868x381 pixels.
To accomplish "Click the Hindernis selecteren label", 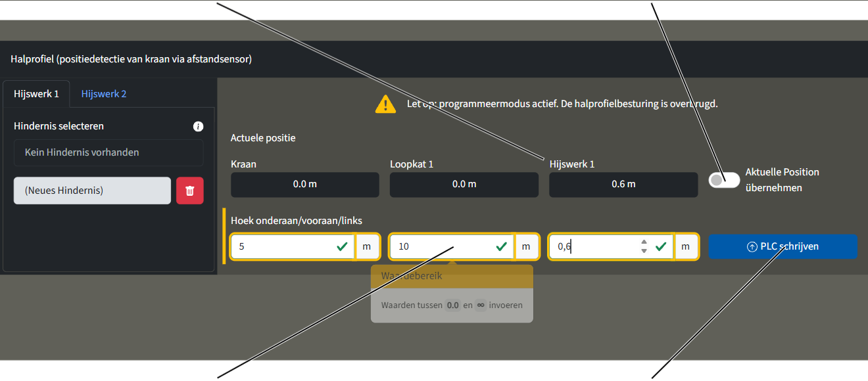I will click(59, 126).
